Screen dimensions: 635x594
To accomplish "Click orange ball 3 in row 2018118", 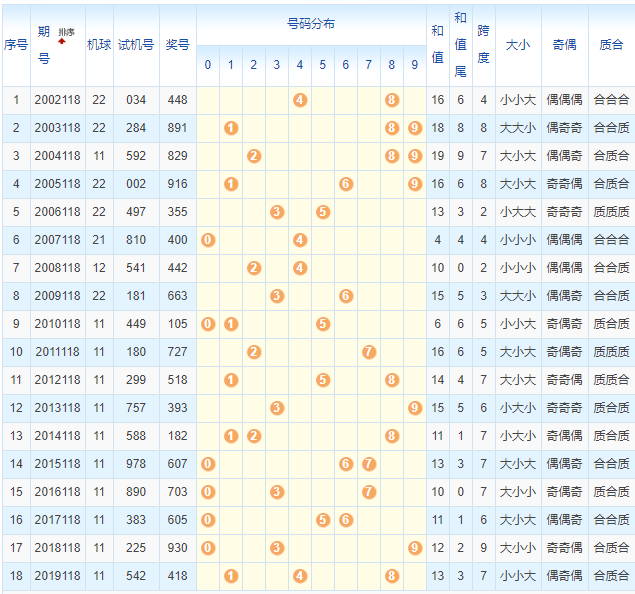I will point(277,548).
